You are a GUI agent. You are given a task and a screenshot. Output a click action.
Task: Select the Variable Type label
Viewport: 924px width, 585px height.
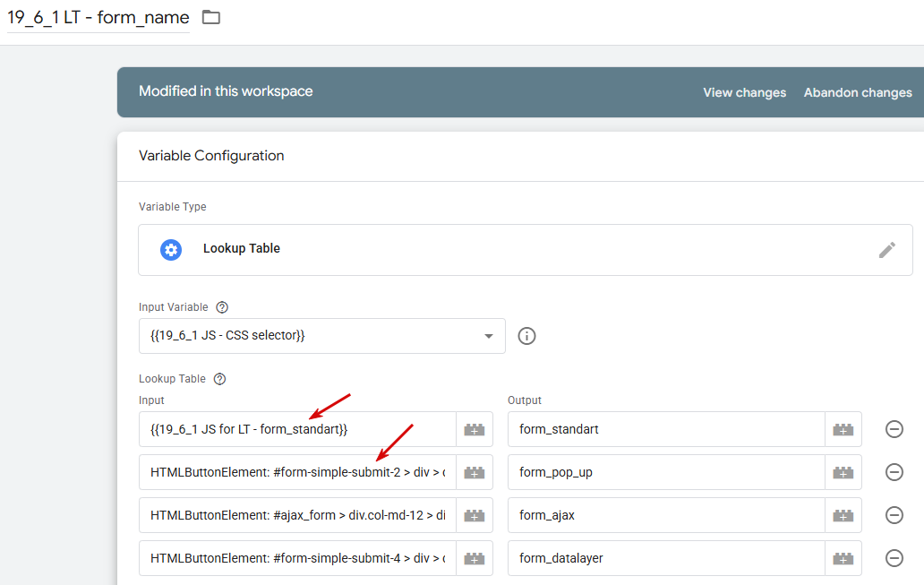point(173,207)
